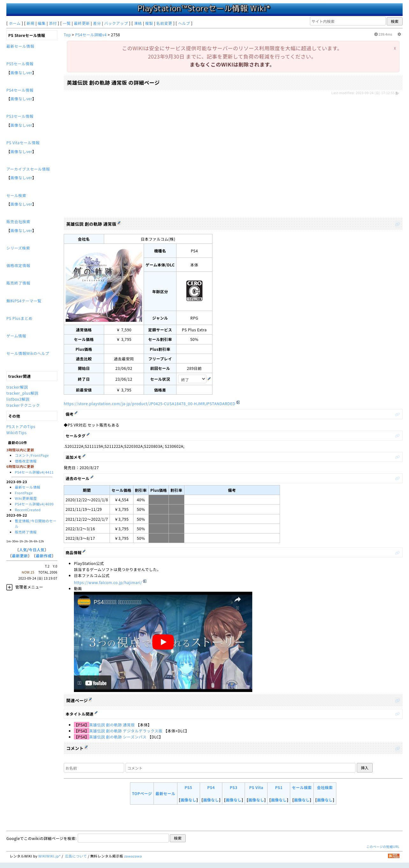409x868 pixels.
Task: Click the edit pencil next to 商品情報 heading
Action: pyautogui.click(x=84, y=551)
